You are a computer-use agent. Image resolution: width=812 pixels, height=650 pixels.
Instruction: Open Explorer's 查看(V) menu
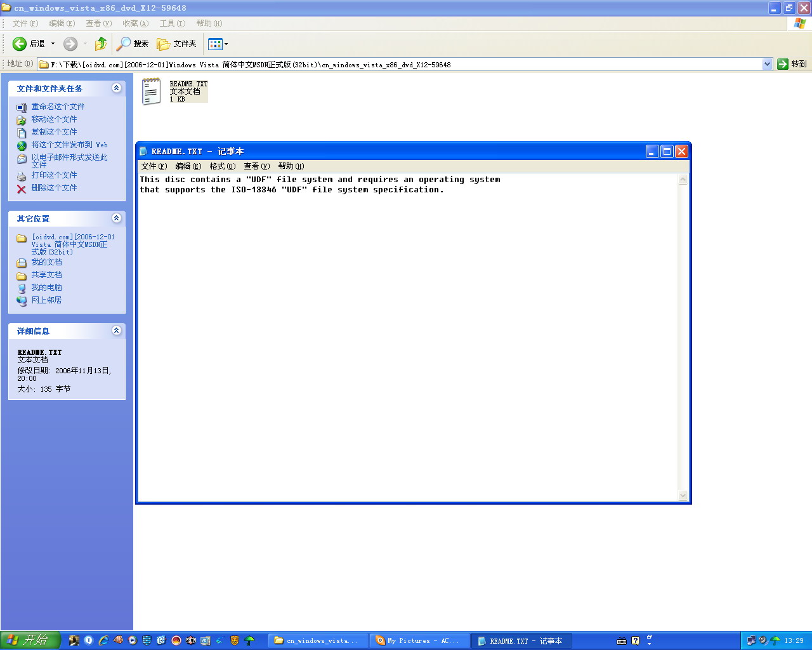pos(98,23)
